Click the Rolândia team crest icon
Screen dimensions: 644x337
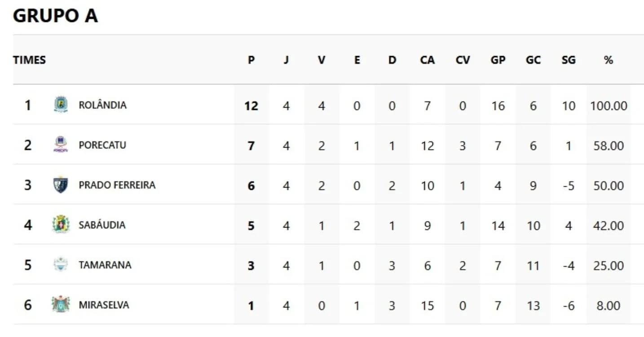click(61, 105)
